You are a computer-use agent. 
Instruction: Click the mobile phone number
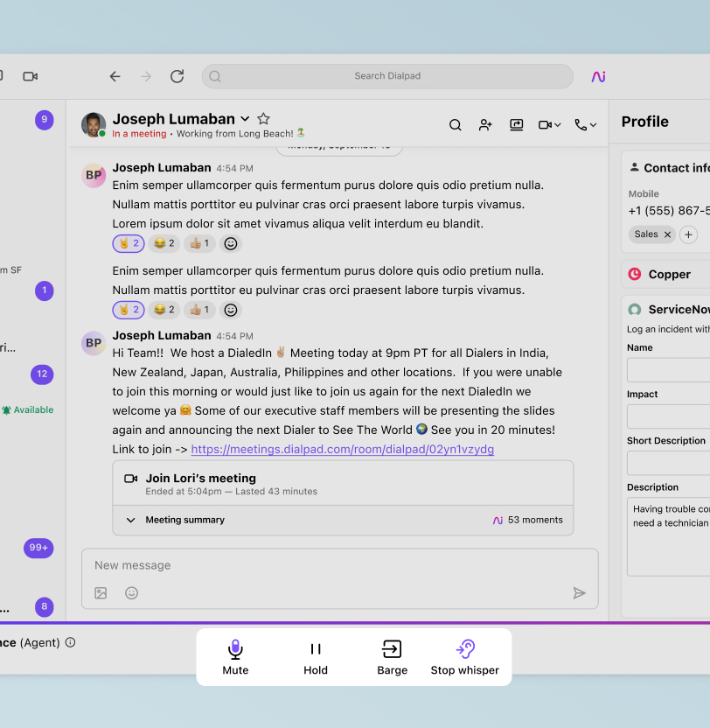[x=669, y=211]
